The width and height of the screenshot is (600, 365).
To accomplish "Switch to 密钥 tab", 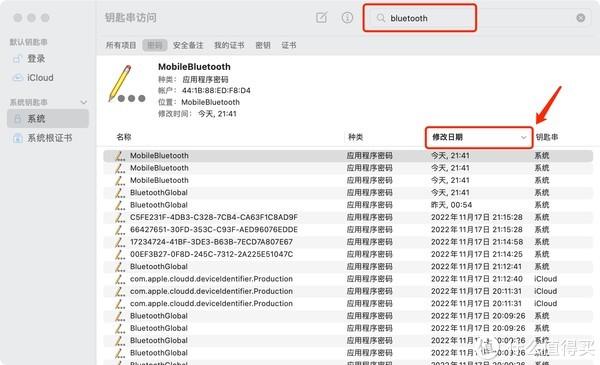I will 263,45.
